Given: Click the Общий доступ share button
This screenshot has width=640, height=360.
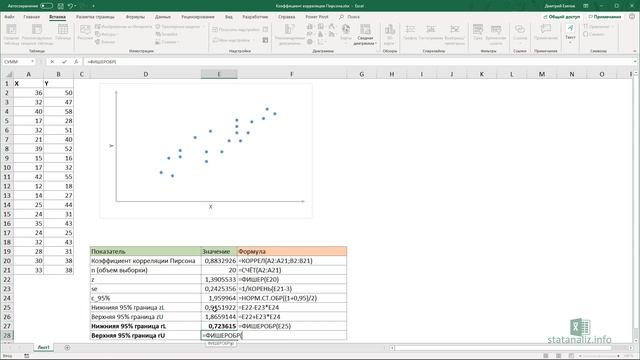Looking at the screenshot, I should point(562,17).
